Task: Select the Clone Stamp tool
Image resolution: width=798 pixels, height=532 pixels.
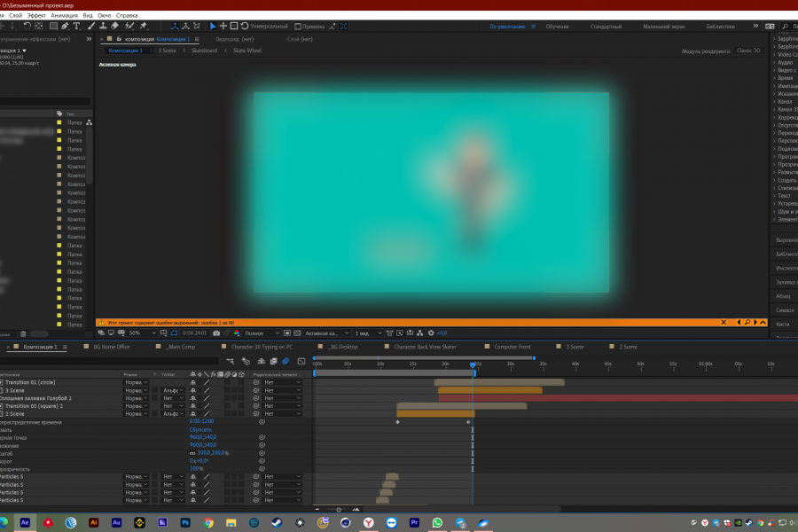Action: tap(103, 26)
